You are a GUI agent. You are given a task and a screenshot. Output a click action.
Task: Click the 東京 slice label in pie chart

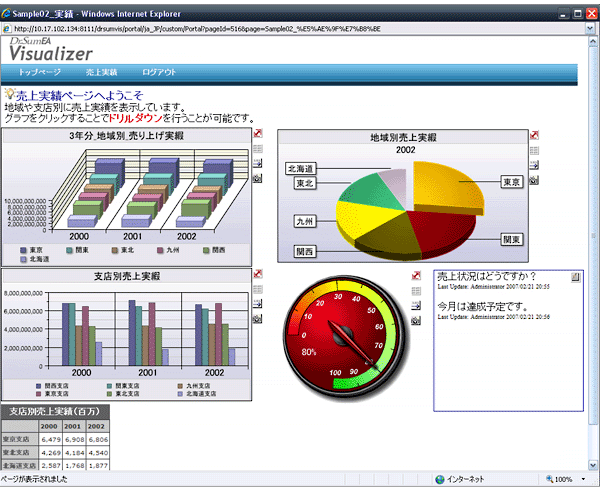click(511, 182)
